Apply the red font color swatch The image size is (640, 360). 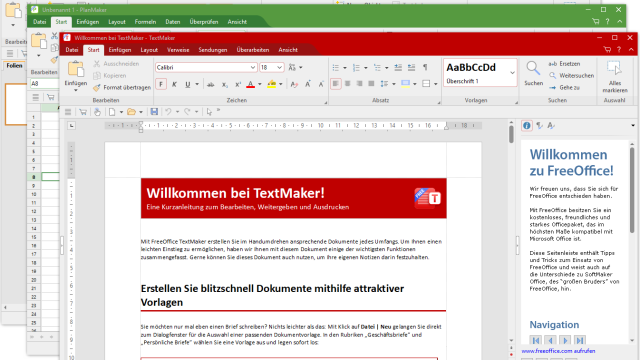251,84
